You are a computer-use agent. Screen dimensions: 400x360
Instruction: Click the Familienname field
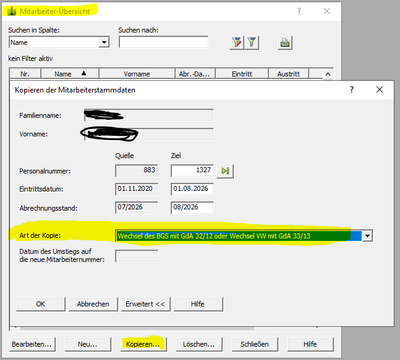[148, 115]
